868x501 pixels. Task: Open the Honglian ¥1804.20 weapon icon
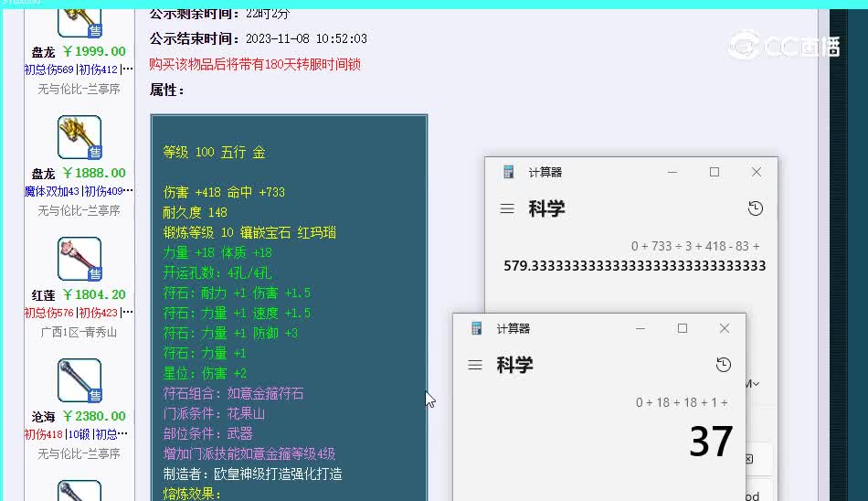point(79,259)
